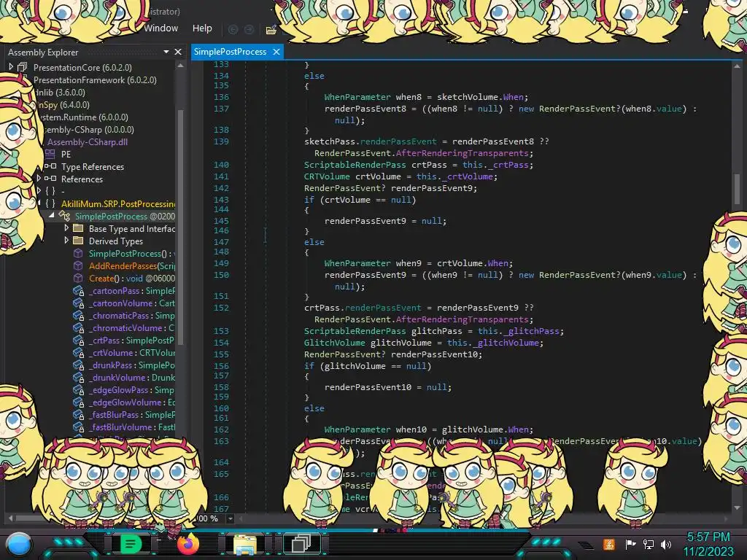The width and height of the screenshot is (747, 560).
Task: Click _glitchPass reference on line 153
Action: (533, 331)
